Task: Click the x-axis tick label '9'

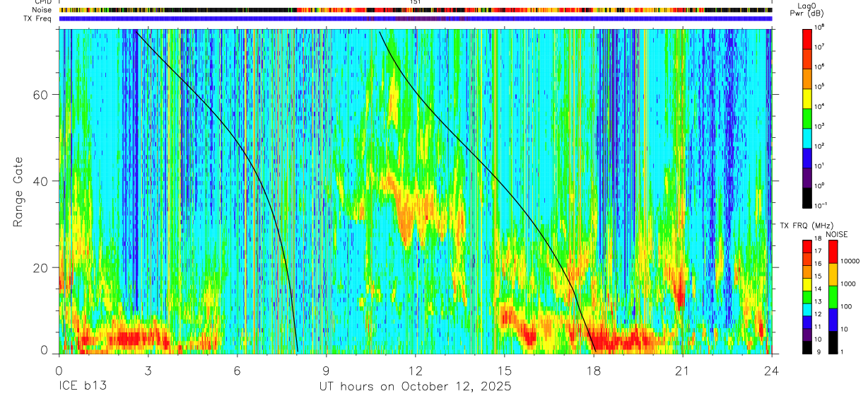Action: click(x=326, y=370)
